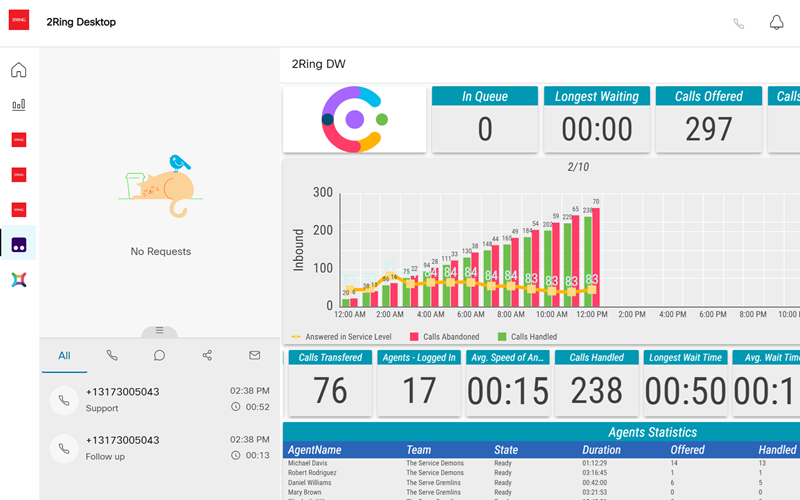Click the Webex colorful circle logo tile
This screenshot has height=500, width=800.
click(x=355, y=119)
